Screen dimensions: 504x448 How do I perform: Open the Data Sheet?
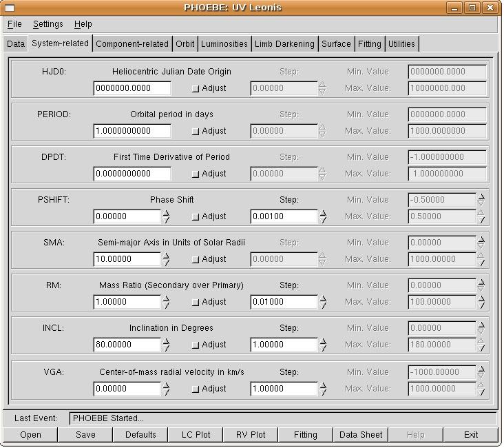pyautogui.click(x=361, y=435)
